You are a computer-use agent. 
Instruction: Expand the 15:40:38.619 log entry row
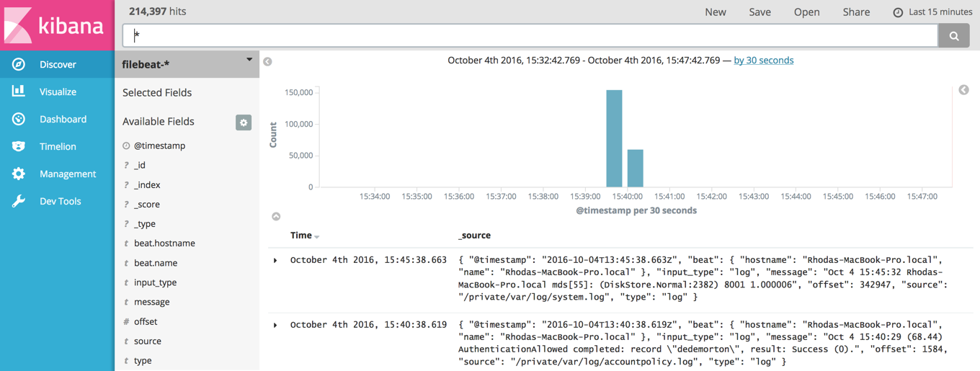275,326
